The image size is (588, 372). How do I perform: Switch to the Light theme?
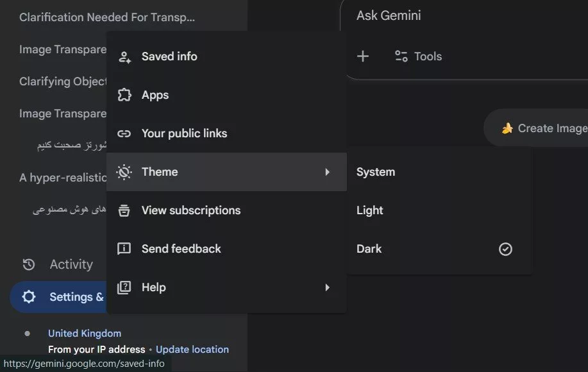pos(370,210)
